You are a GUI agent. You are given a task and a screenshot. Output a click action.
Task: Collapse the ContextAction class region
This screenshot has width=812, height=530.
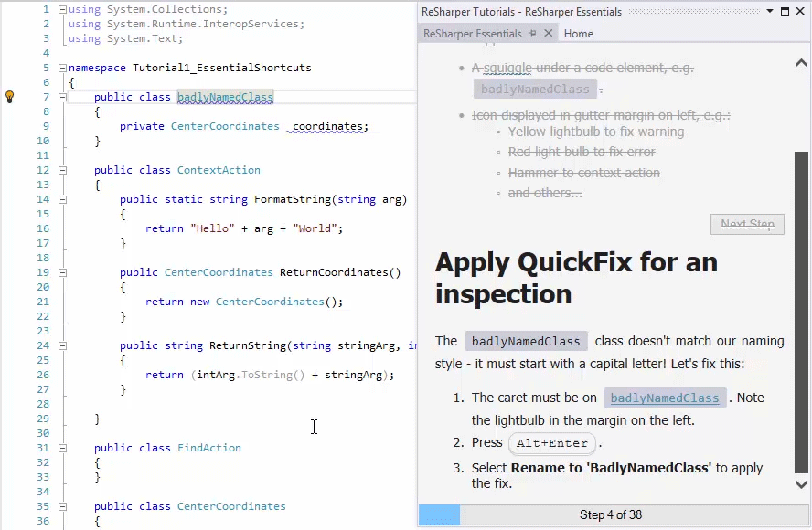[62, 170]
